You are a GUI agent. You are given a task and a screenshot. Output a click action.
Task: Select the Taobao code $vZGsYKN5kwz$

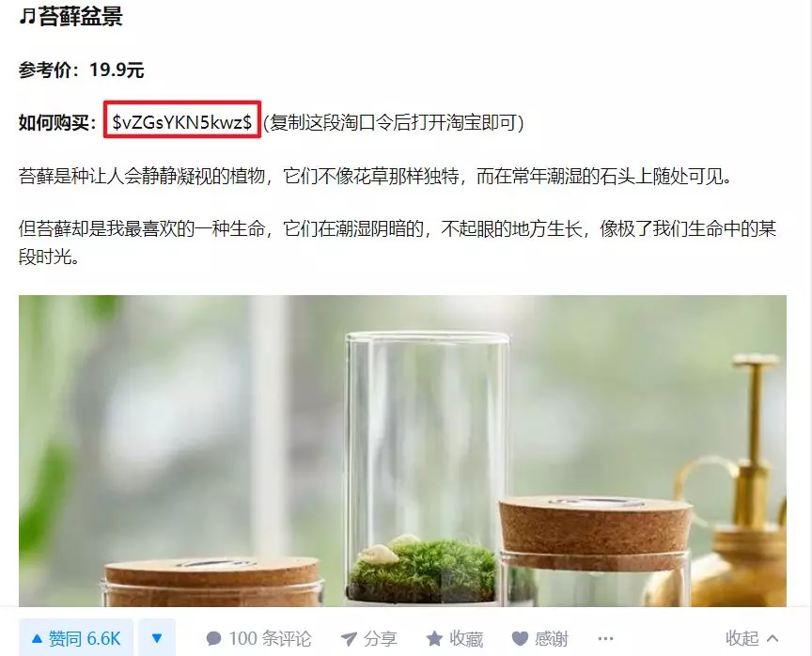coord(181,121)
